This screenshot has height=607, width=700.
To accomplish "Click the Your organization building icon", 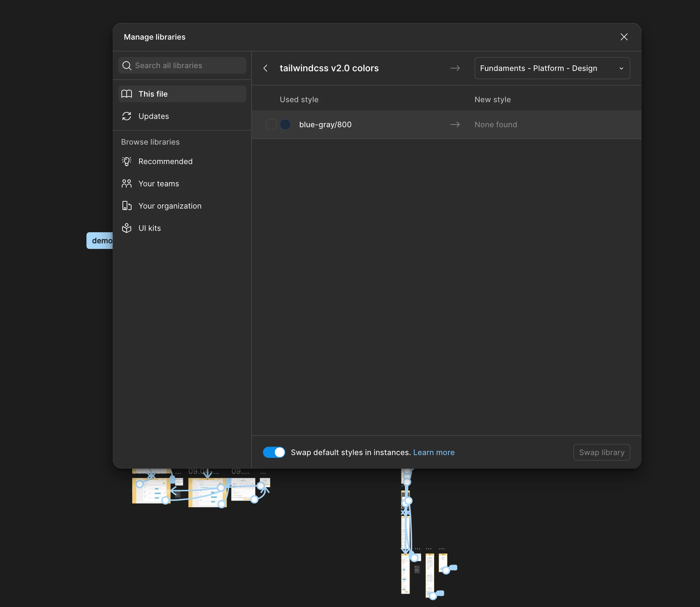I will [x=127, y=206].
